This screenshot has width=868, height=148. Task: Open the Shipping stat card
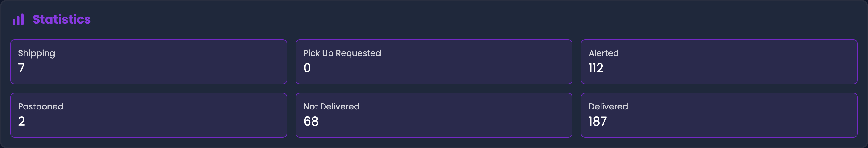coord(149,62)
